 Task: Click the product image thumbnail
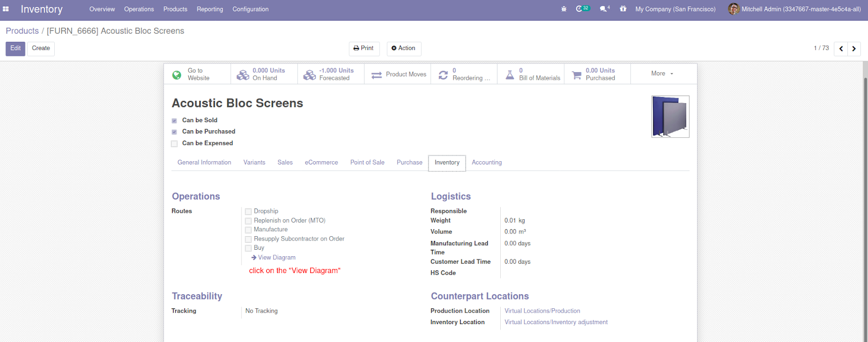coord(671,117)
